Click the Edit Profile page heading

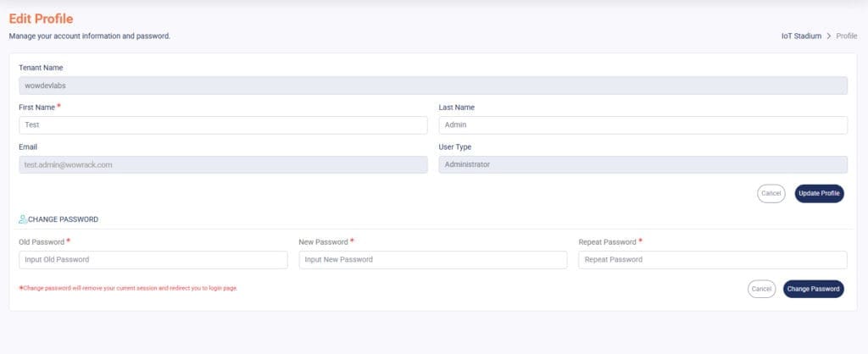coord(41,19)
